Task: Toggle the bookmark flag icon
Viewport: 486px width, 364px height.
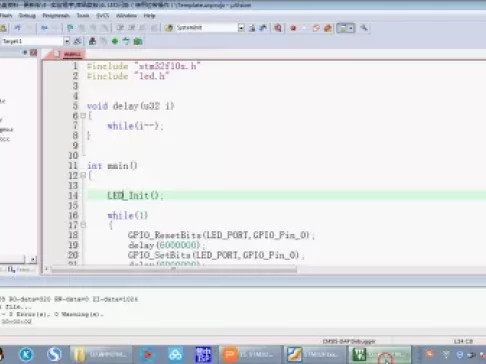Action: coord(70,28)
